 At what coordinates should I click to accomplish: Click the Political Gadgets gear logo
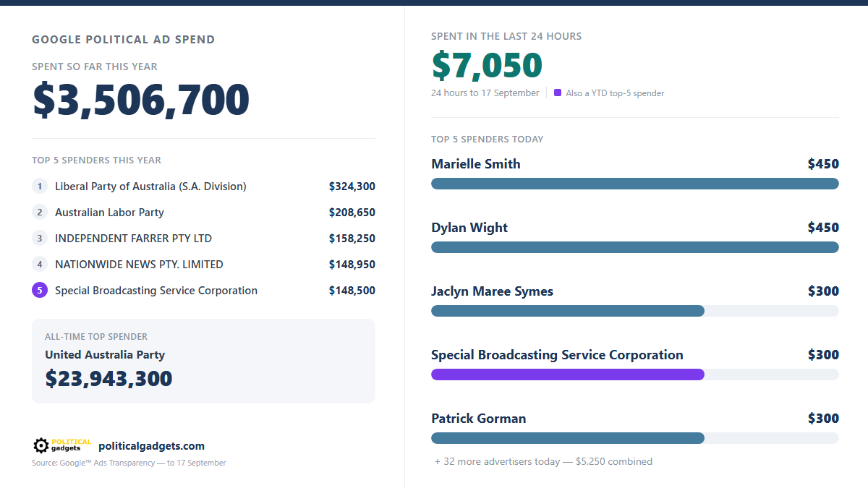click(x=62, y=445)
